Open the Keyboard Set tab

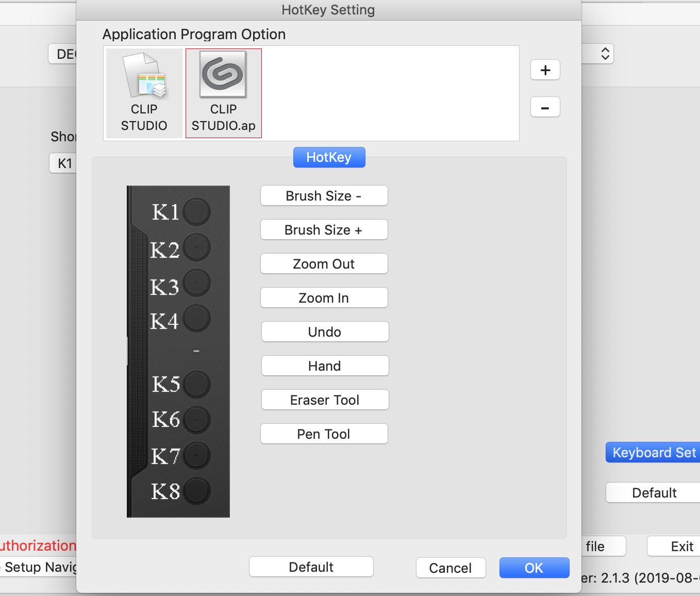pyautogui.click(x=654, y=453)
